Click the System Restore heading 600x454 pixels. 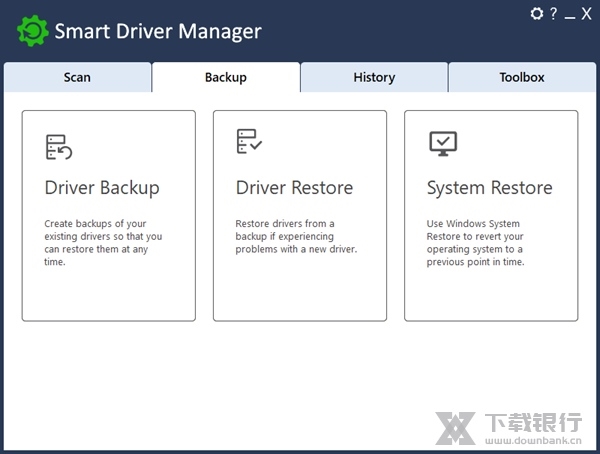[x=489, y=188]
